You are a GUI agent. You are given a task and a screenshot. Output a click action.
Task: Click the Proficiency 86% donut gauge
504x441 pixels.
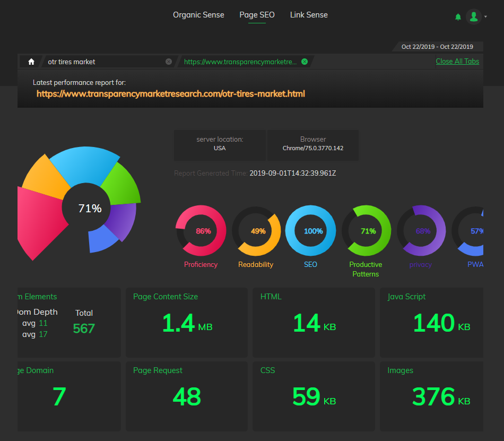point(201,230)
